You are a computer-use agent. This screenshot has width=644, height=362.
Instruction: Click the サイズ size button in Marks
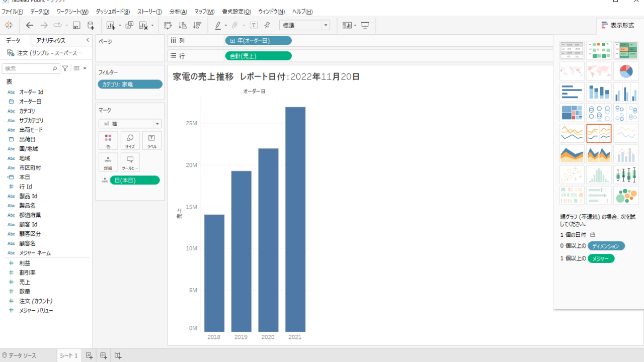pos(130,141)
